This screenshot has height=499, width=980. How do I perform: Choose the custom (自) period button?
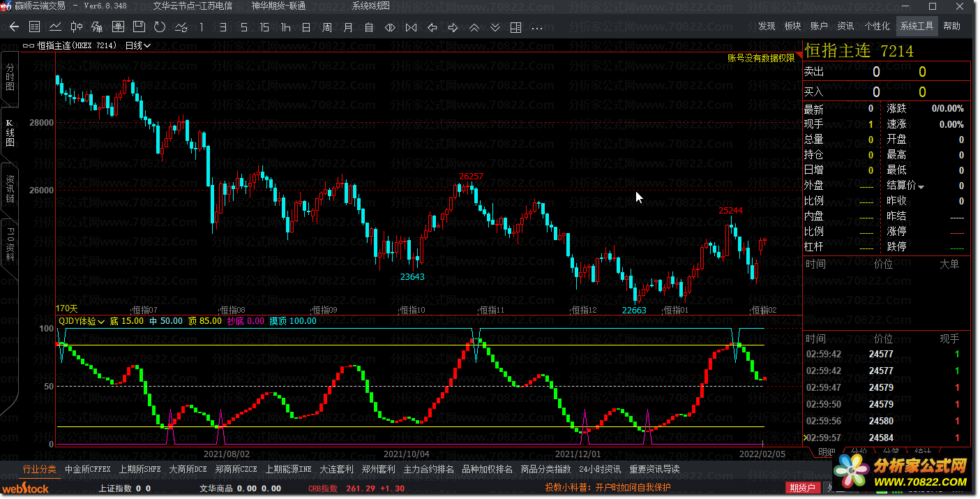[x=369, y=27]
